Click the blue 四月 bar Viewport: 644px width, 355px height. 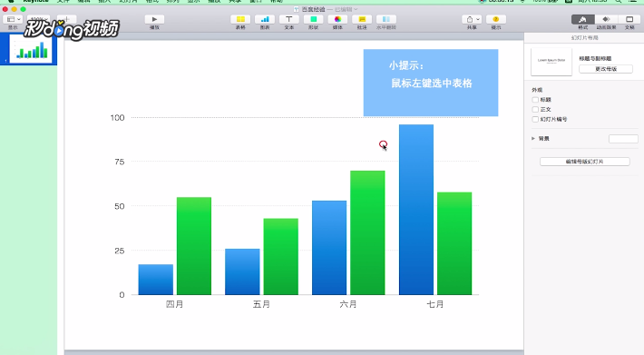click(x=156, y=280)
